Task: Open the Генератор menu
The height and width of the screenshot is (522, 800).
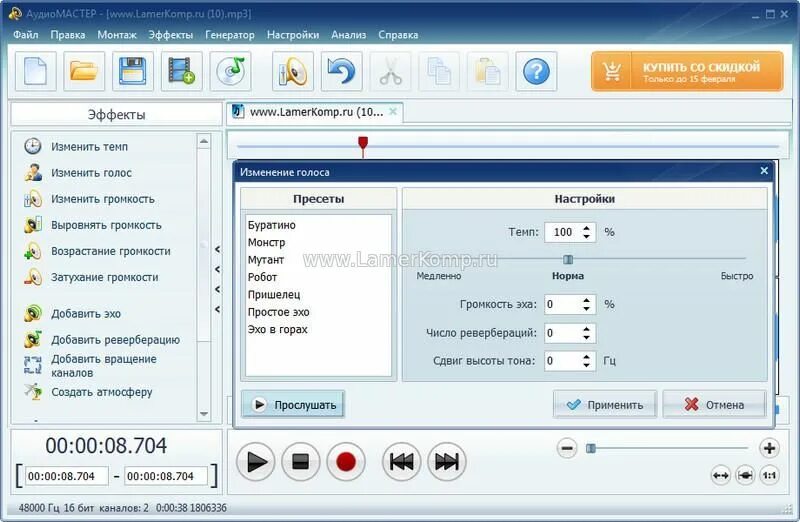Action: click(230, 35)
